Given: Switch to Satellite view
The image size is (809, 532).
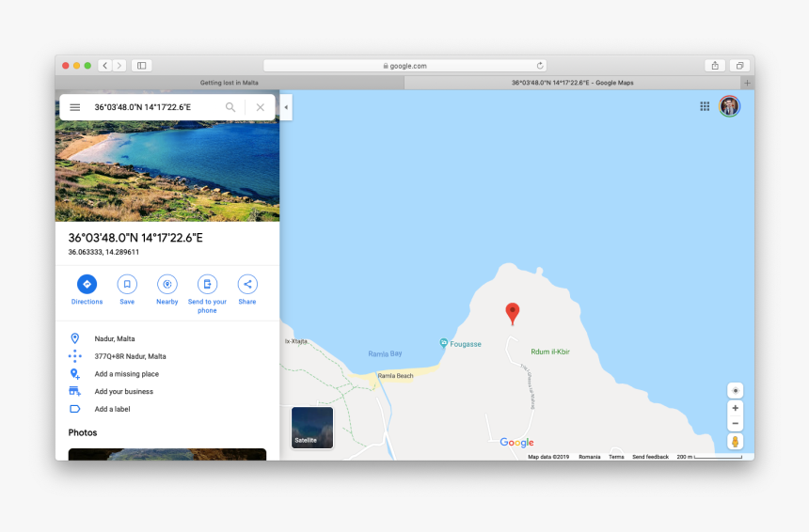Looking at the screenshot, I should 312,428.
